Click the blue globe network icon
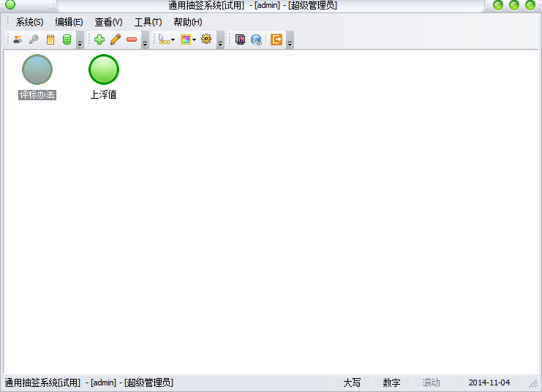Image resolution: width=542 pixels, height=392 pixels. [x=257, y=39]
